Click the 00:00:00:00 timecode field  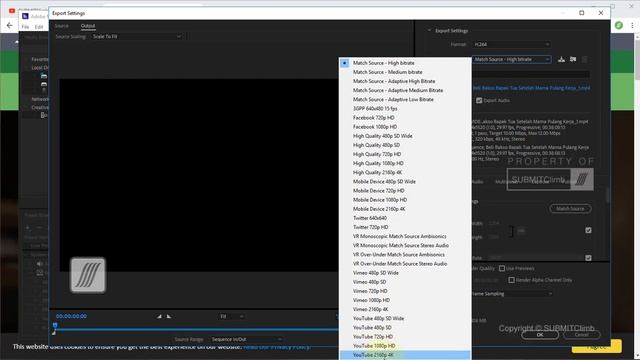click(x=71, y=316)
